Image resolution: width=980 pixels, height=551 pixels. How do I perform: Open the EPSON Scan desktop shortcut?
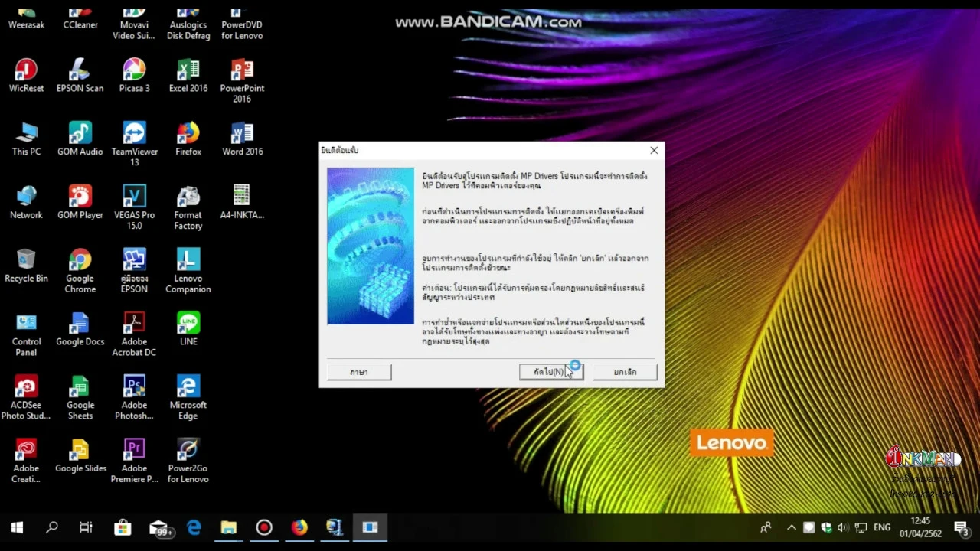pyautogui.click(x=80, y=76)
